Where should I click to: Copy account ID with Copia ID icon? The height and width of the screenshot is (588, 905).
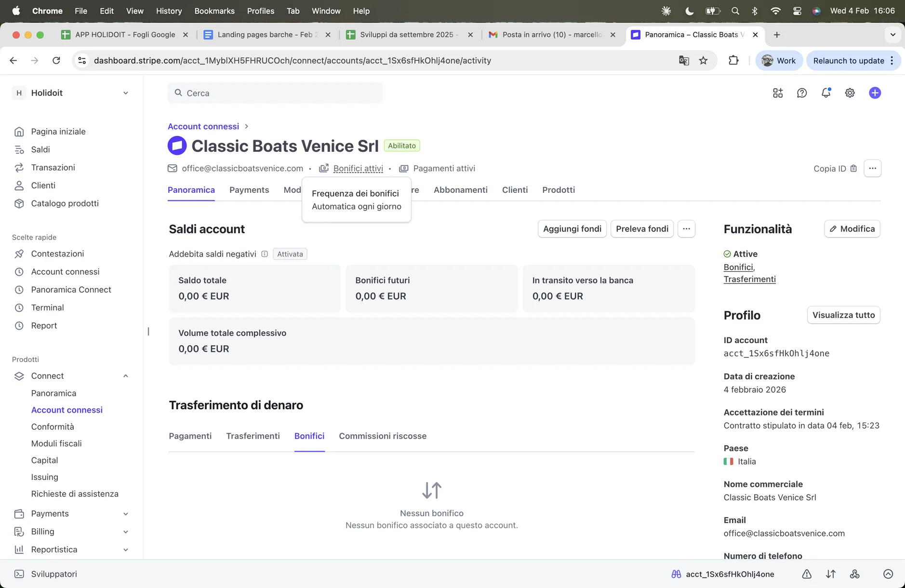pyautogui.click(x=853, y=169)
